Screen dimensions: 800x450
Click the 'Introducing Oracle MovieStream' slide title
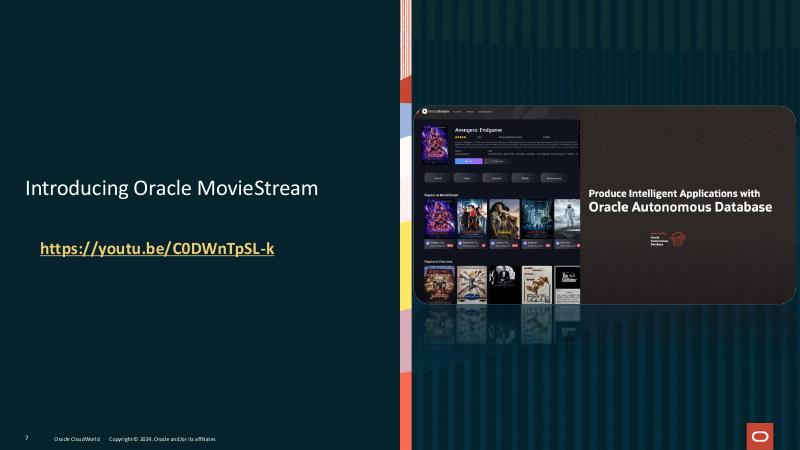tap(171, 188)
